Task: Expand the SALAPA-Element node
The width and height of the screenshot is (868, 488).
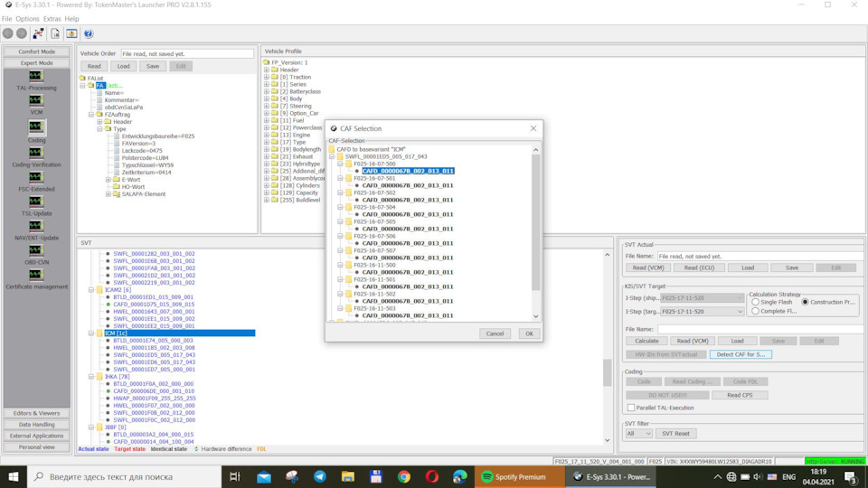Action: coord(108,194)
